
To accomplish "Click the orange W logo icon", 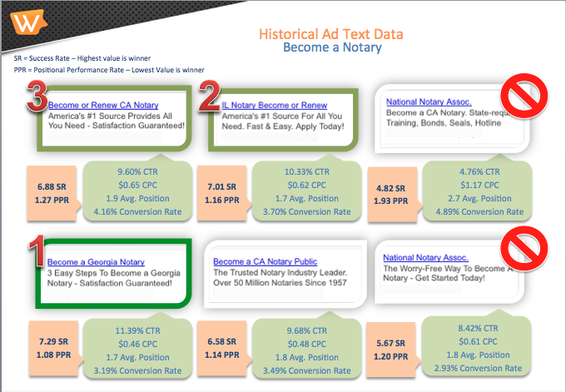I will point(28,22).
